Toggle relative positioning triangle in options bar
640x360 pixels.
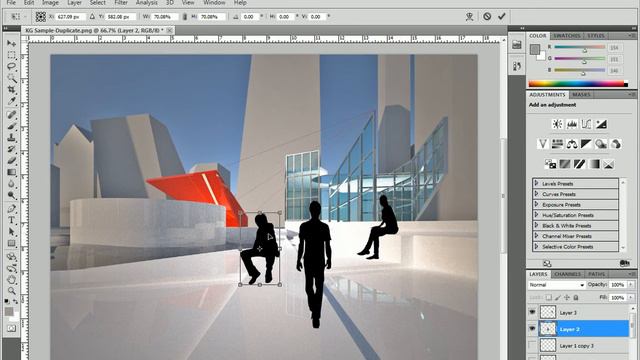tap(92, 17)
